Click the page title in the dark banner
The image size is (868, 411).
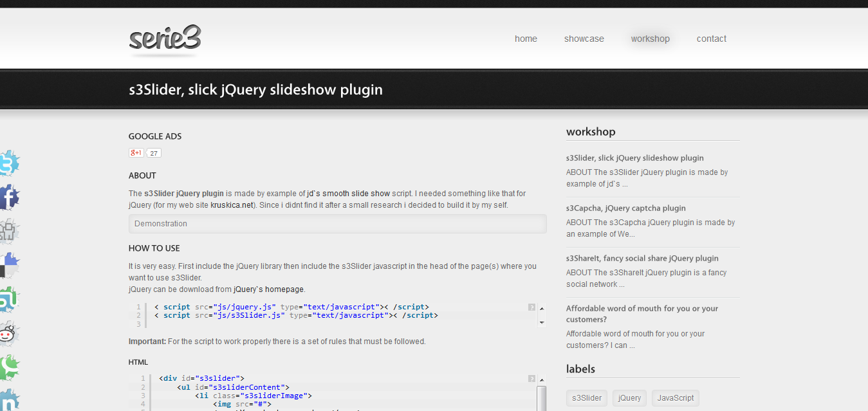click(255, 89)
